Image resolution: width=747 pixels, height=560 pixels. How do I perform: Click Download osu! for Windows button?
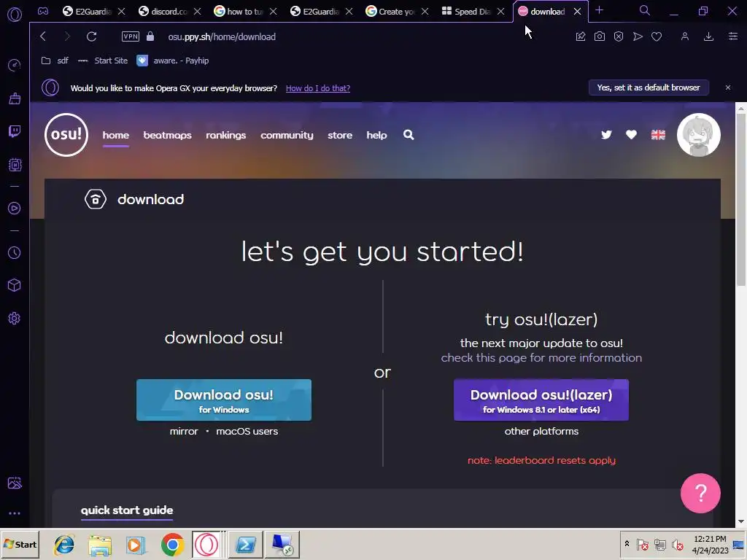[224, 400]
